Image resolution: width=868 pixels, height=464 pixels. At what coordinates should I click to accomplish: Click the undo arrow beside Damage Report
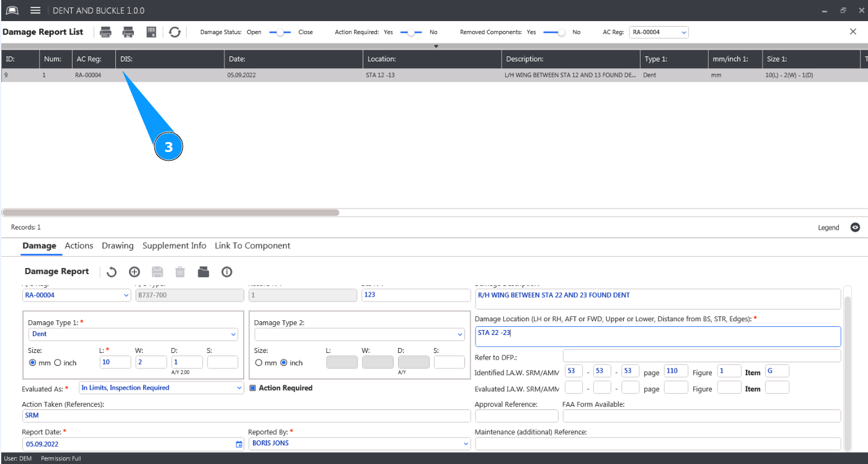[x=112, y=272]
